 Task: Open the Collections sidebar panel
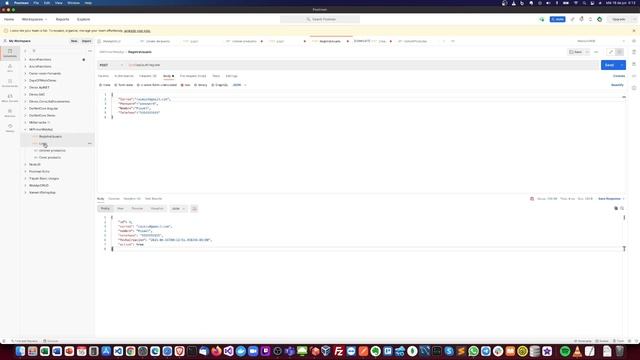tap(10, 53)
